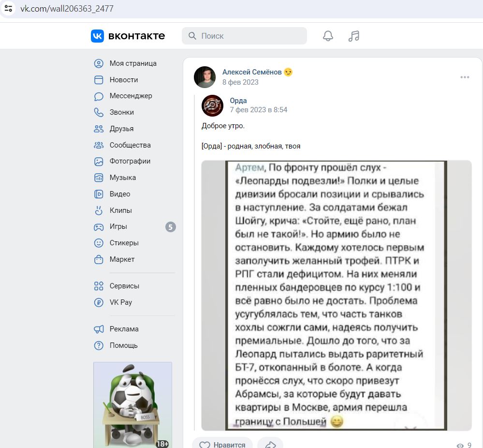The image size is (483, 448).
Task: Open the Звонки phone icon
Action: click(99, 113)
